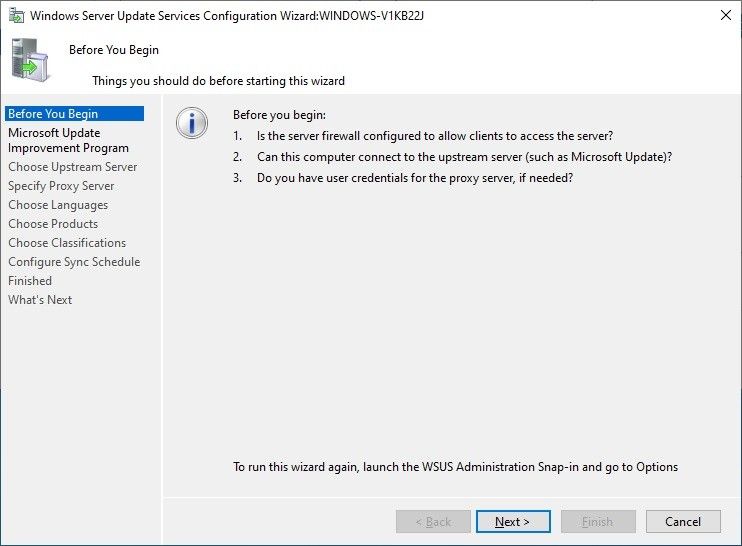Close the WSUS Configuration Wizard window

click(725, 15)
